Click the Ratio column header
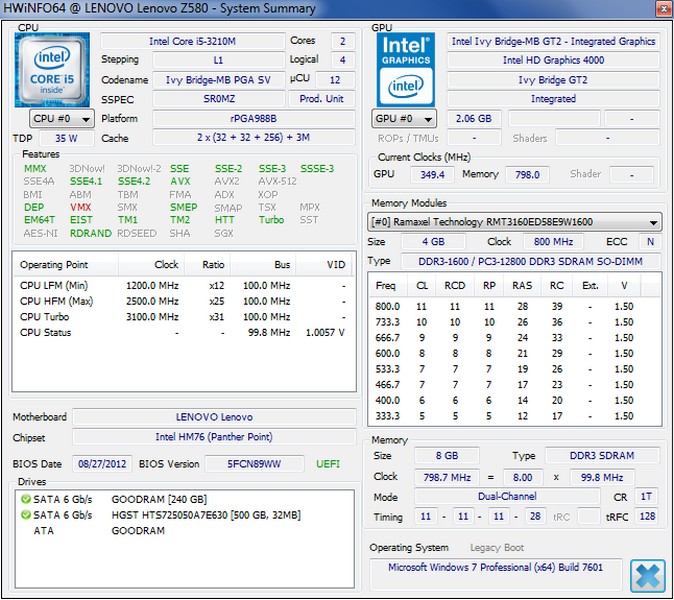674x600 pixels. (x=208, y=265)
